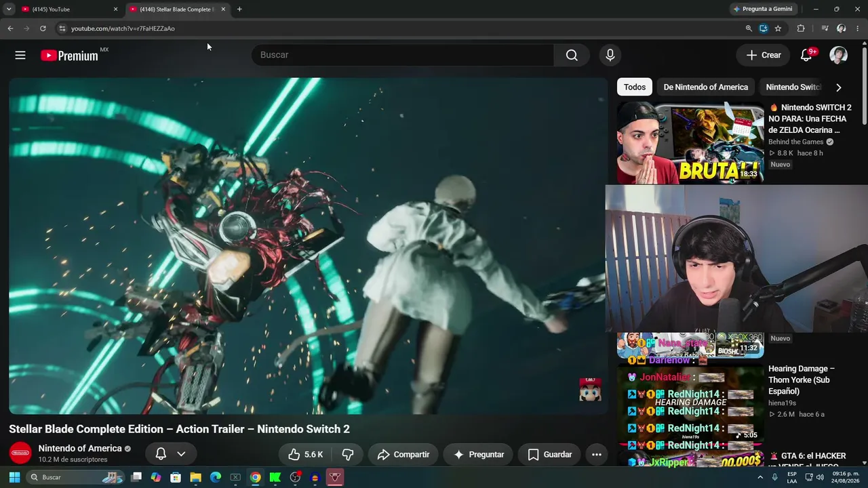Screen dimensions: 868x488
Task: View site information in the address bar
Action: (x=62, y=28)
